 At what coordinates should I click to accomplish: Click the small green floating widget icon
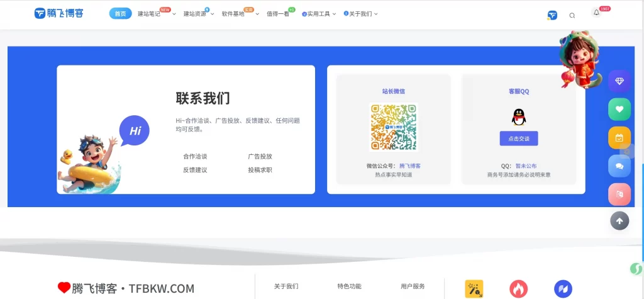(x=636, y=269)
